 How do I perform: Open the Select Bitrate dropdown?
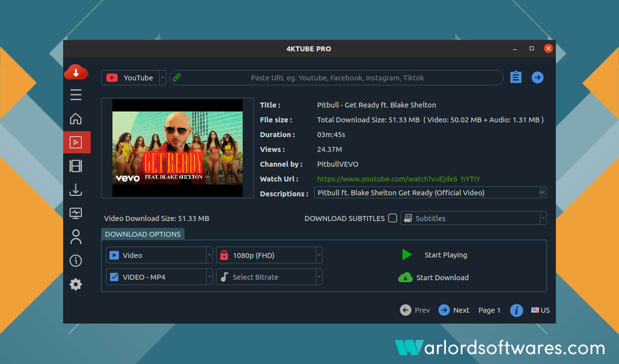click(x=269, y=277)
